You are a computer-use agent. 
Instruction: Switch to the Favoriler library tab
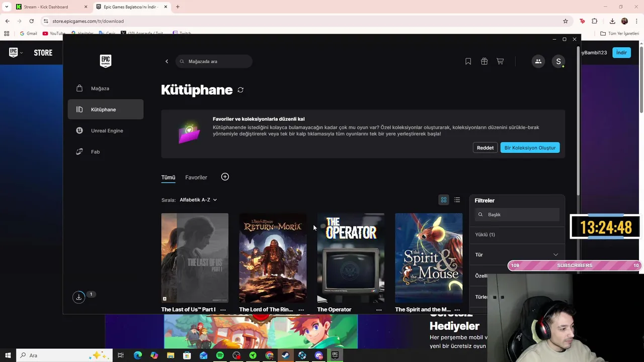(x=196, y=177)
